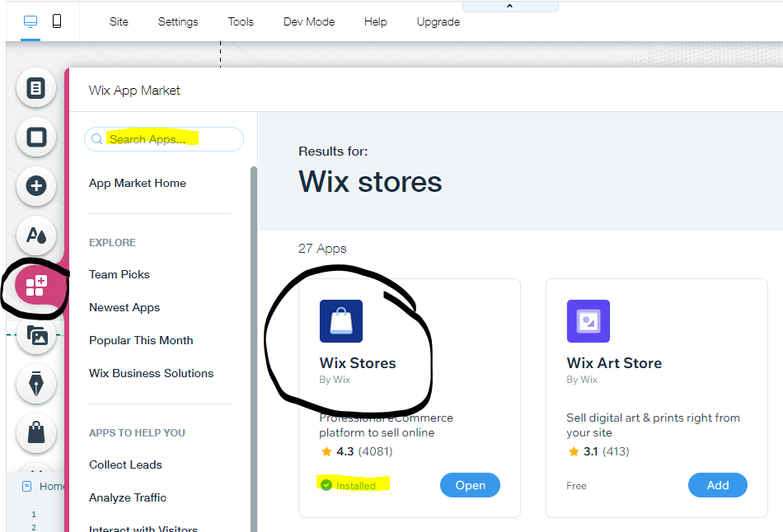This screenshot has width=783, height=532.
Task: Browse Popular This Month category
Action: 141,340
